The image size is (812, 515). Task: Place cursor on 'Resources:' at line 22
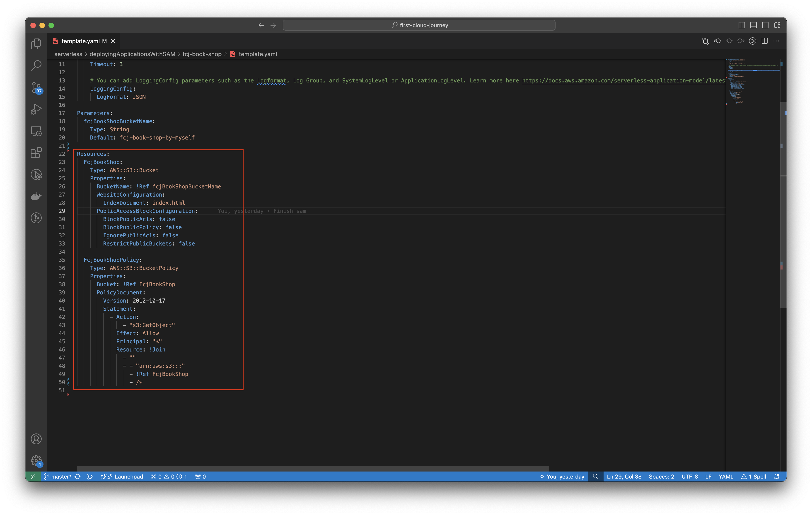point(93,154)
